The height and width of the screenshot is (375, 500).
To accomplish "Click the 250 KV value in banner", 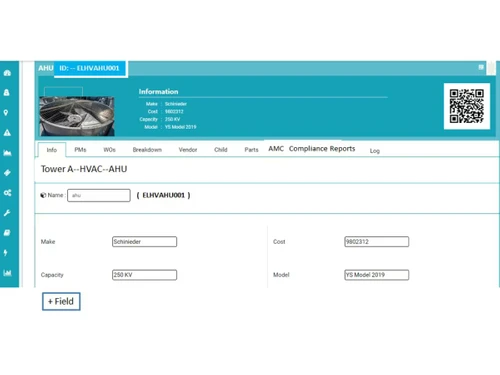I will click(x=172, y=119).
